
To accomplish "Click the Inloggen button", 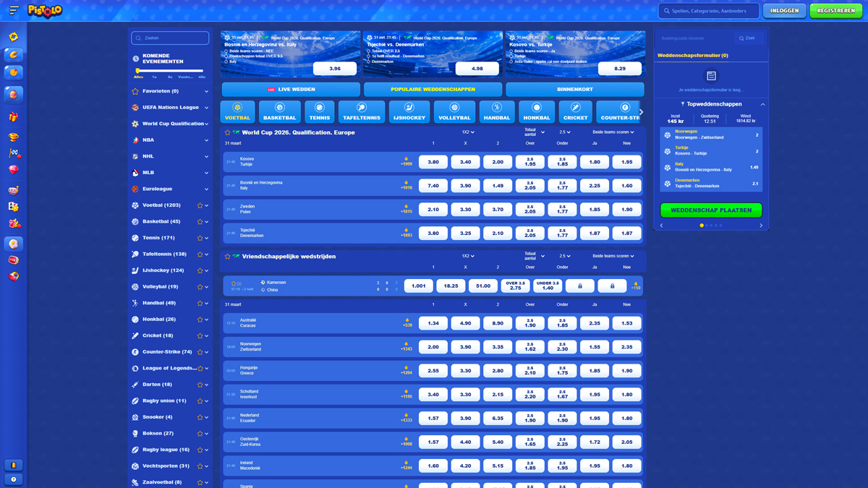I will [x=784, y=11].
